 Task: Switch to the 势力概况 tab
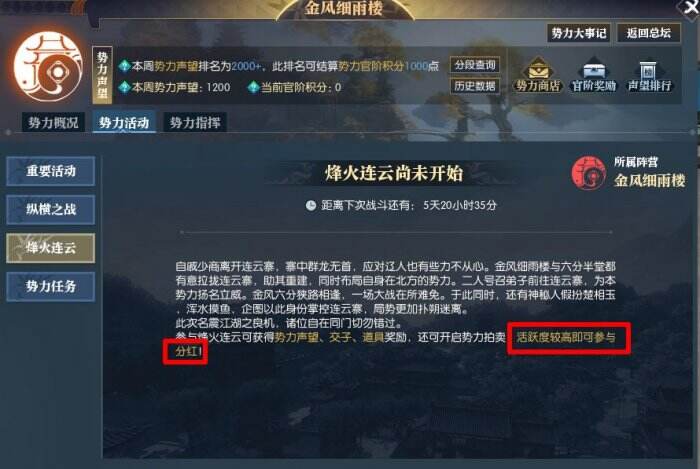(53, 122)
